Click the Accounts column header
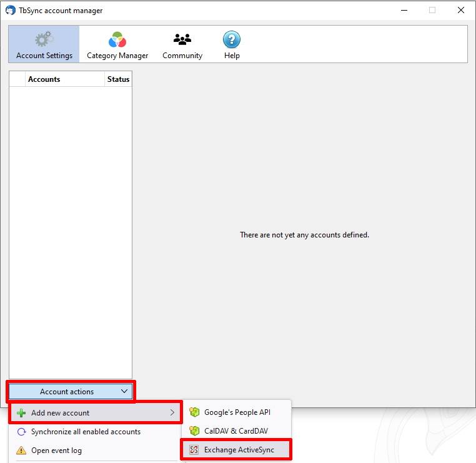This screenshot has width=476, height=463. 65,79
